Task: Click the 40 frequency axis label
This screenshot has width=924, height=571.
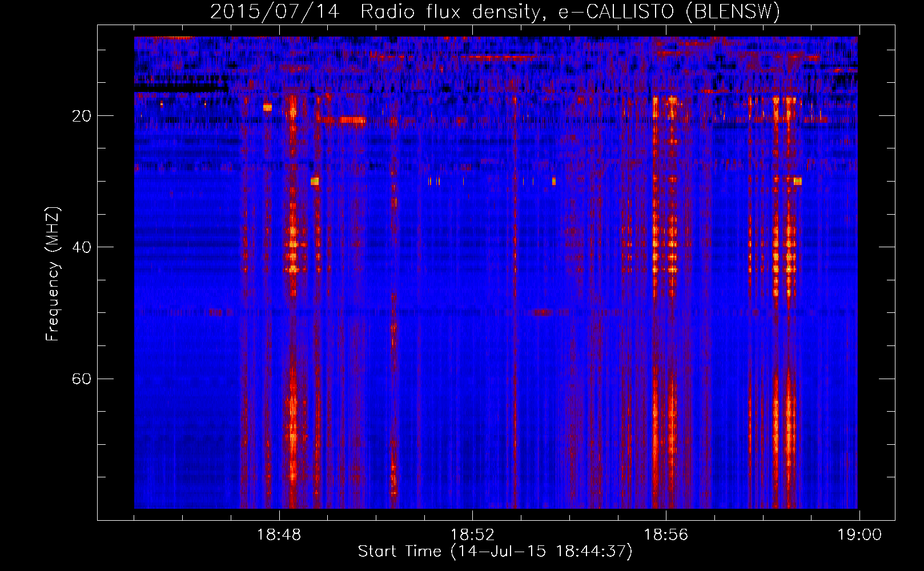Action: (82, 247)
